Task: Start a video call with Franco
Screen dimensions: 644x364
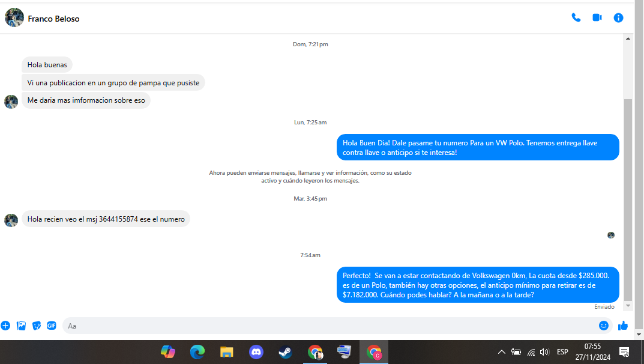Action: click(597, 17)
